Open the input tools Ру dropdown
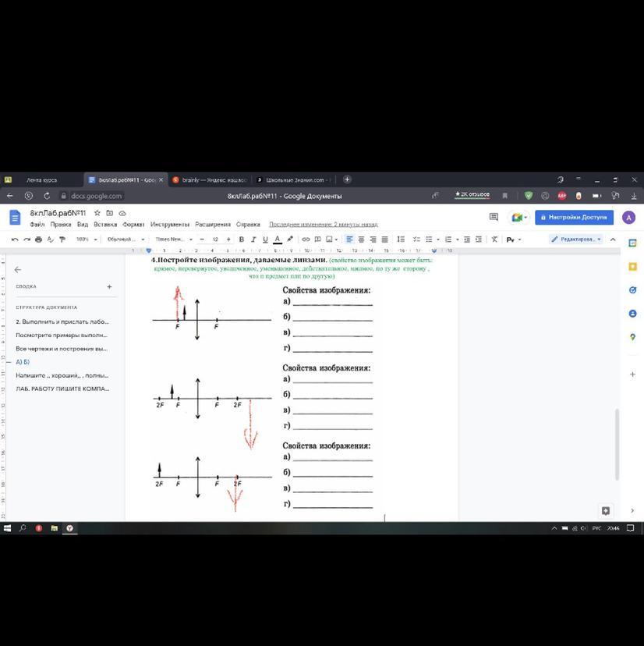This screenshot has width=644, height=646. pos(514,240)
